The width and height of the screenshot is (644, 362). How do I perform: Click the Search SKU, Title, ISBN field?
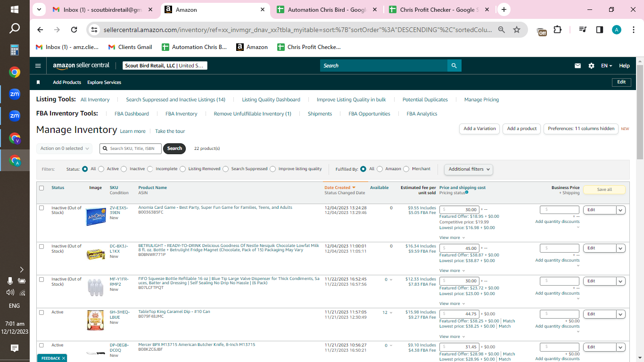pyautogui.click(x=131, y=148)
